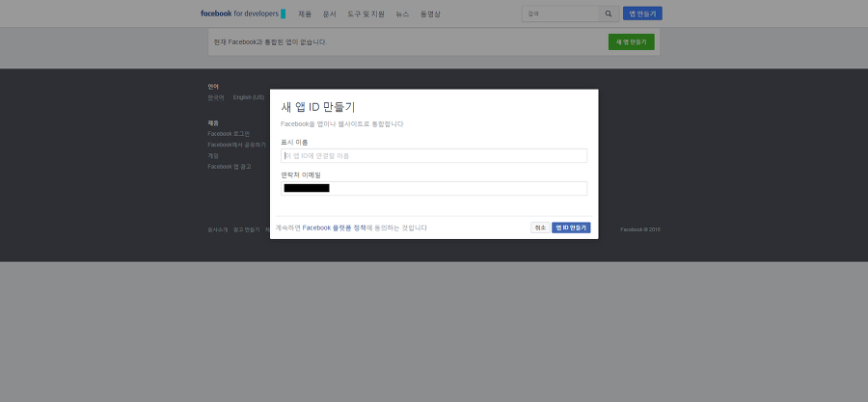The width and height of the screenshot is (868, 402).
Task: Focus the 표시 이름 input field
Action: [x=434, y=156]
